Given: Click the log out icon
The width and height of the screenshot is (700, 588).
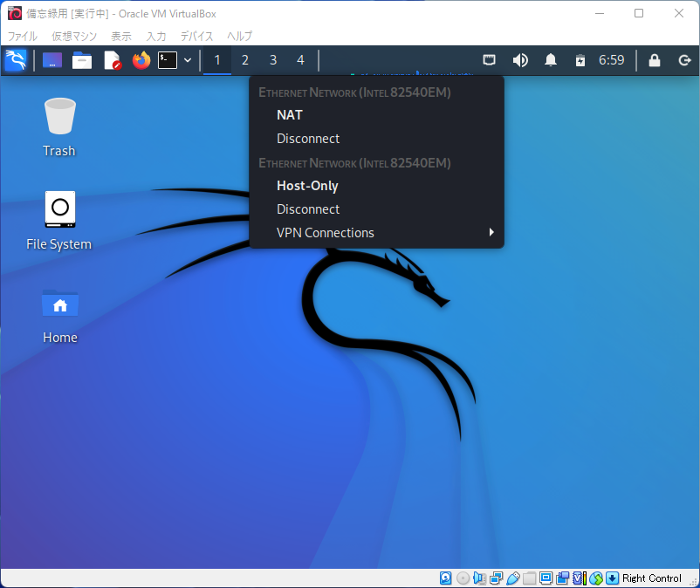Looking at the screenshot, I should 684,60.
